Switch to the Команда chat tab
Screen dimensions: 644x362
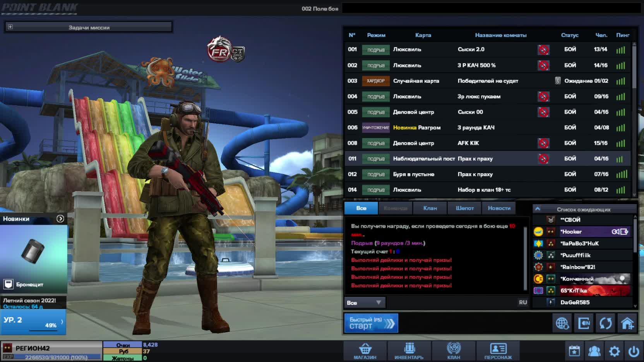click(396, 208)
